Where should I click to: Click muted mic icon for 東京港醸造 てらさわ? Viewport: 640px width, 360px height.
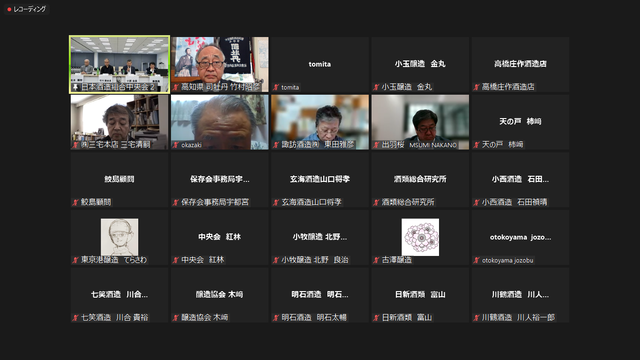click(x=76, y=260)
